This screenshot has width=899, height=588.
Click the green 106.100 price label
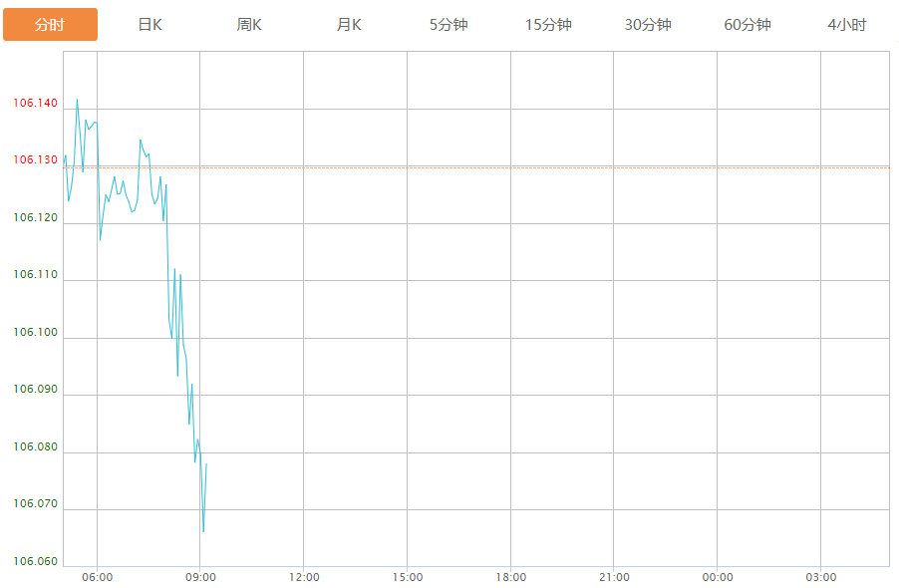(36, 333)
